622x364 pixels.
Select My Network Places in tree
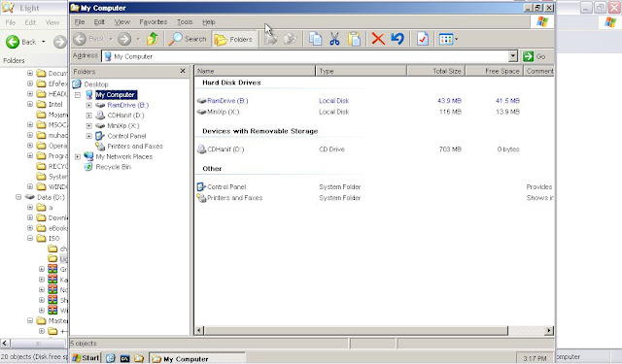coord(123,156)
